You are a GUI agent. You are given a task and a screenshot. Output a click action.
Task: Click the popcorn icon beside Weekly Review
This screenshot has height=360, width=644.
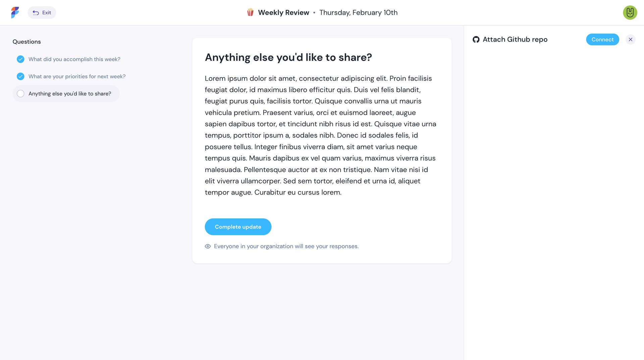pyautogui.click(x=249, y=12)
